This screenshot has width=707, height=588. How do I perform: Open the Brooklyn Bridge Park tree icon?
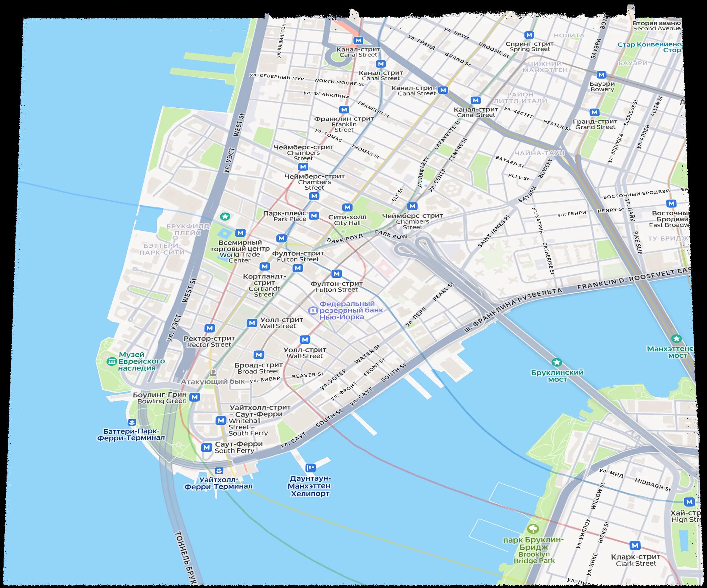(533, 529)
